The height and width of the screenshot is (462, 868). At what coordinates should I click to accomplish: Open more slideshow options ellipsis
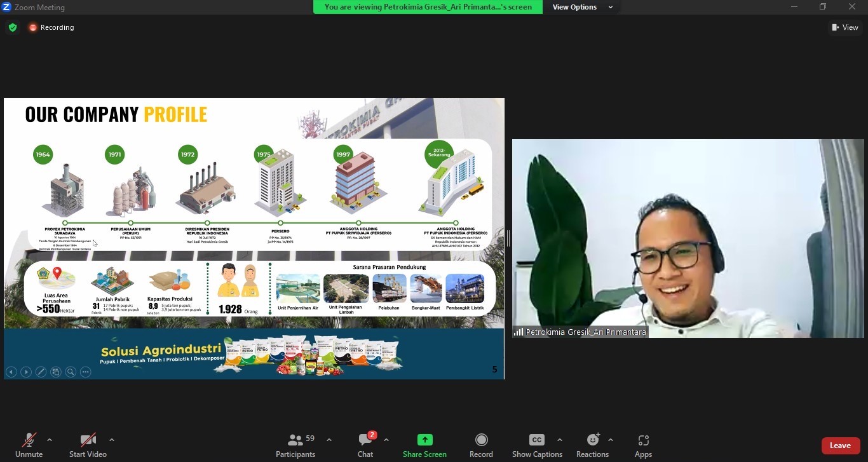click(x=86, y=372)
